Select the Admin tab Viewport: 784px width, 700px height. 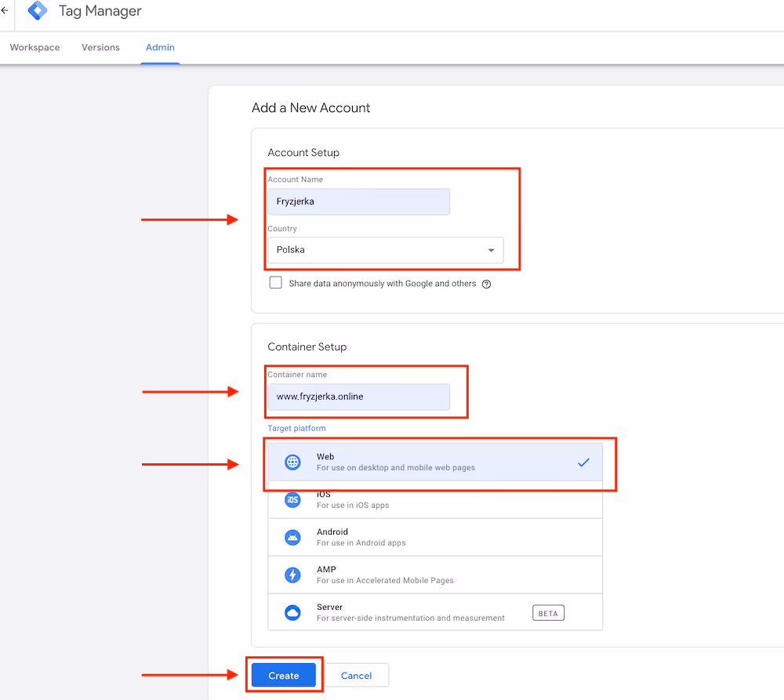click(x=160, y=48)
